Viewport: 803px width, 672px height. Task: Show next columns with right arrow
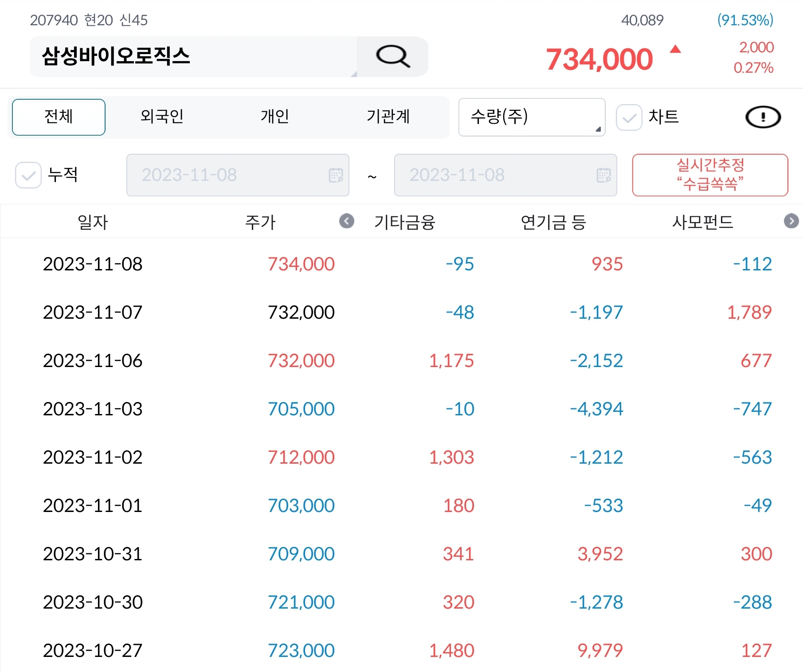[x=791, y=221]
